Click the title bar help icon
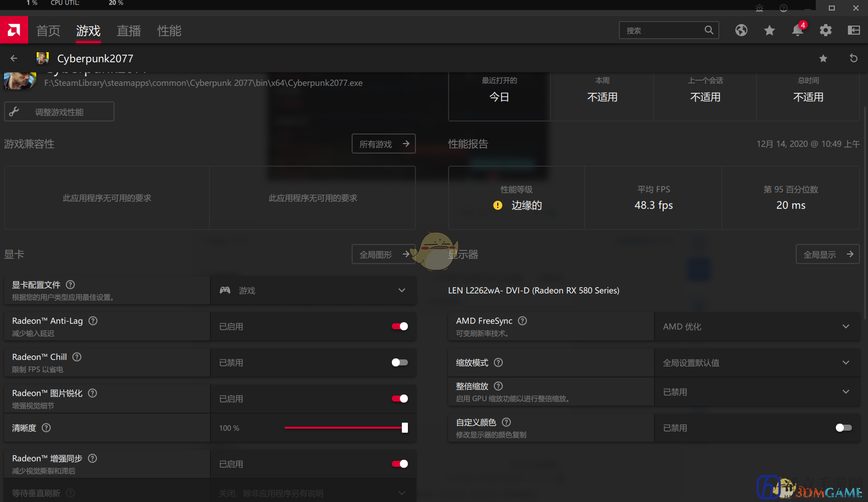The height and width of the screenshot is (502, 868). 784,8
